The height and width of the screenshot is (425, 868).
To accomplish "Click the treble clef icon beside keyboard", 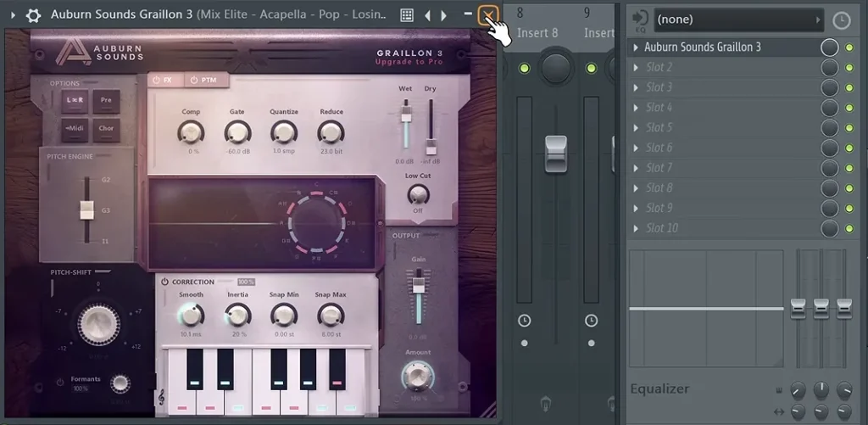I will pos(161,397).
